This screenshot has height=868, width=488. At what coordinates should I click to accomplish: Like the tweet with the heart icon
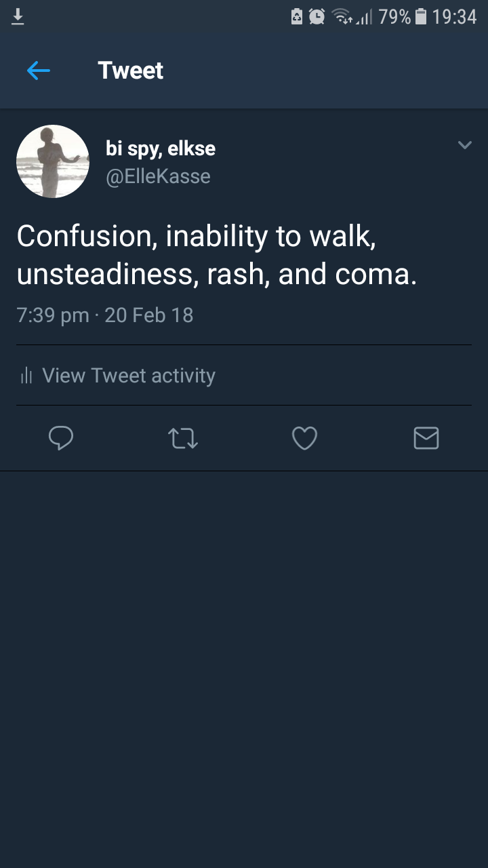304,438
